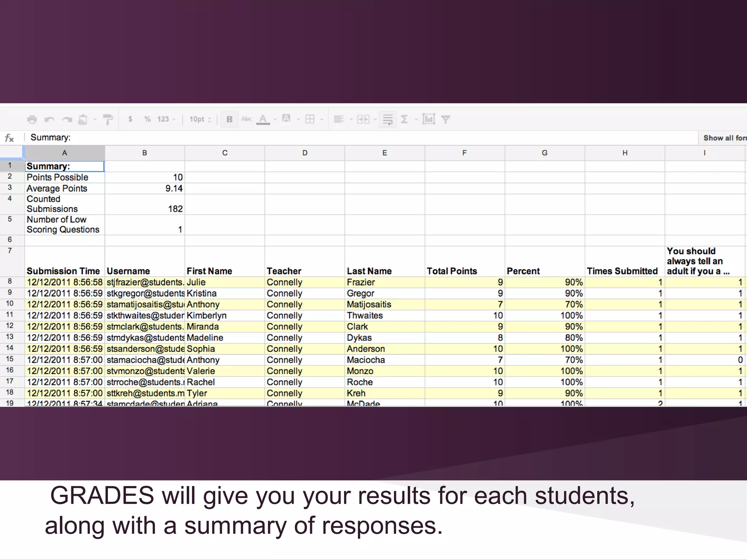This screenshot has width=747, height=560.
Task: Toggle strikethrough Abc button
Action: click(x=247, y=119)
